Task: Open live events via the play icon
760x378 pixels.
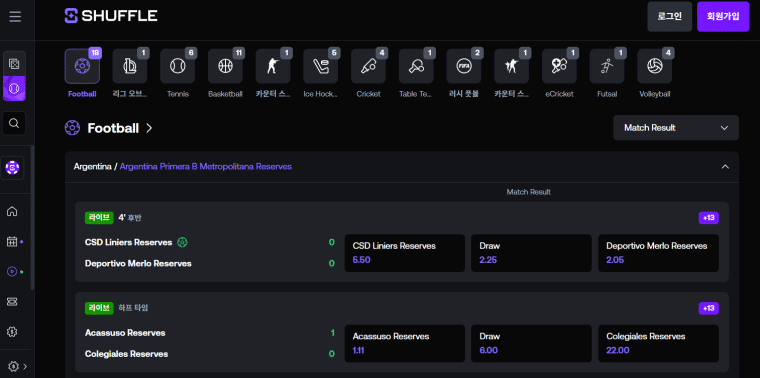Action: [x=12, y=271]
